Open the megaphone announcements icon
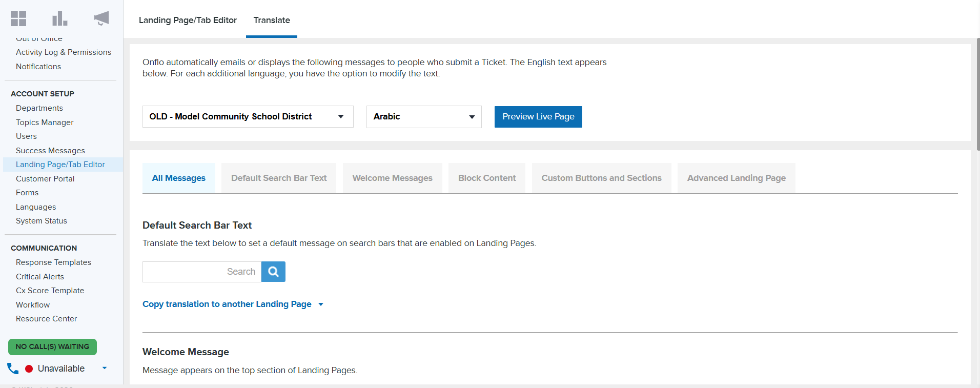Screen dimensions: 980x388 (101, 18)
